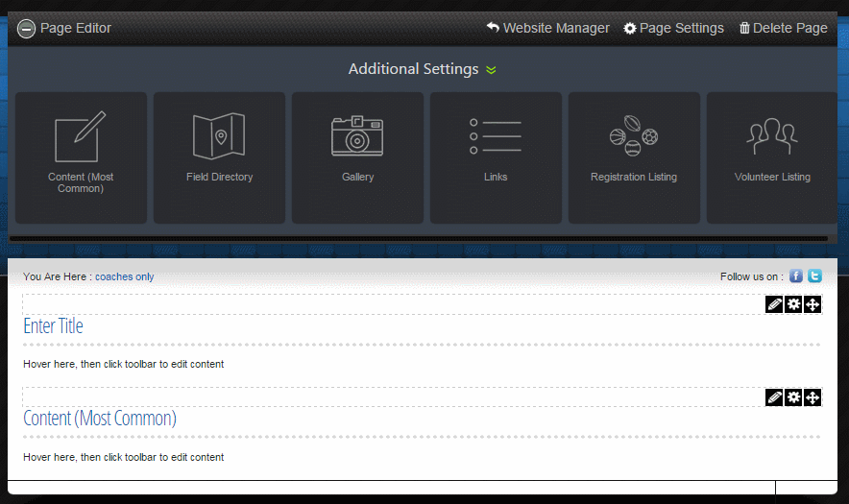
Task: Add the Registration Listing module
Action: [x=634, y=156]
